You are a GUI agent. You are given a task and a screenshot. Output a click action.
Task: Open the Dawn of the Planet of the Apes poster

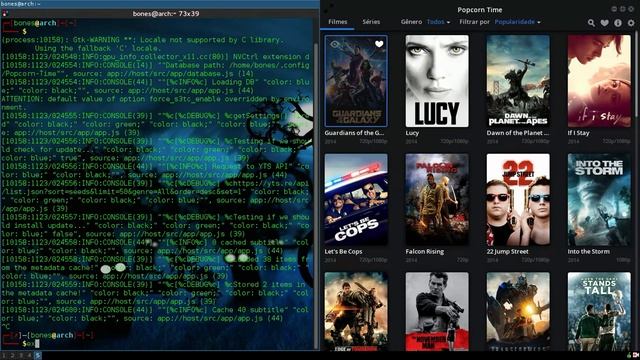[518, 81]
